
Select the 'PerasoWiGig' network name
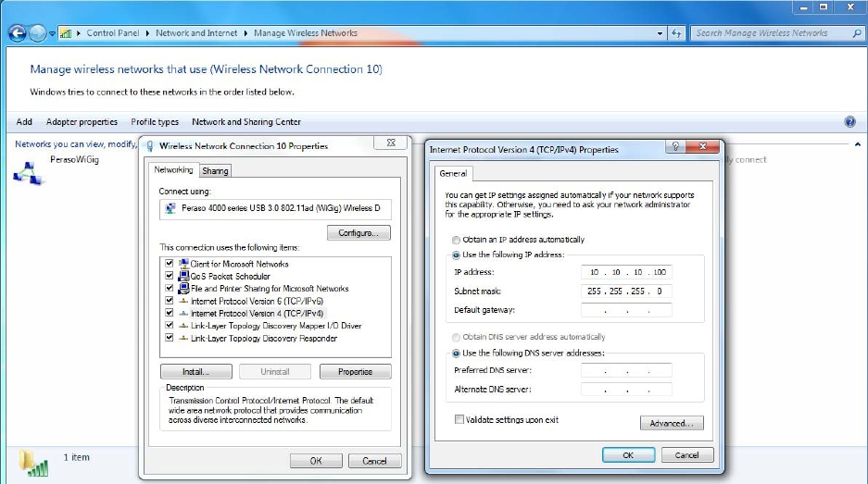pyautogui.click(x=75, y=160)
